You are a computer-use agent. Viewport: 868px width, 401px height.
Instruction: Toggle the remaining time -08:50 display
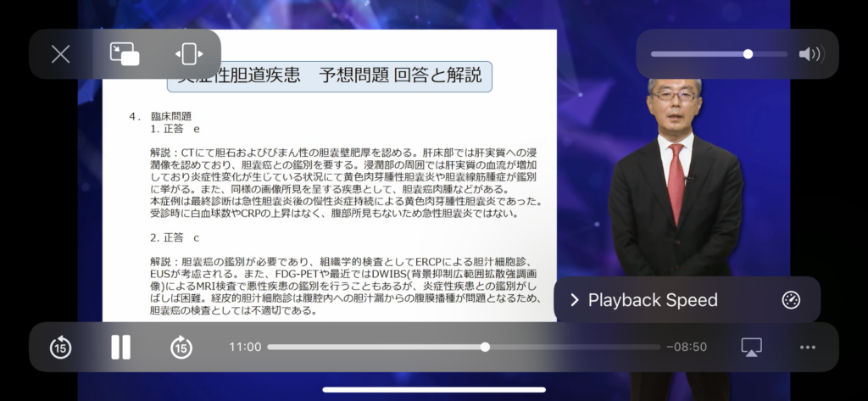tap(687, 347)
